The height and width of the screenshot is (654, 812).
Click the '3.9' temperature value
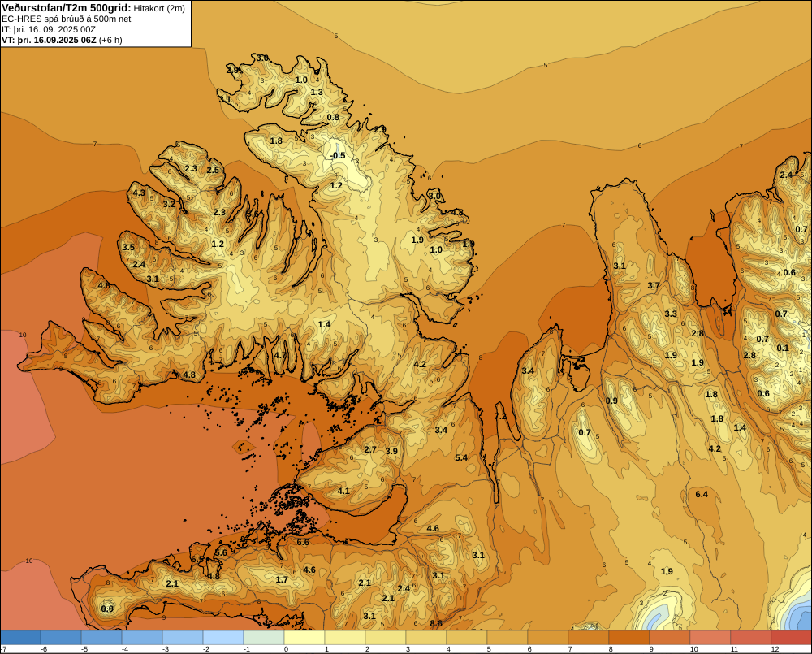click(x=391, y=451)
